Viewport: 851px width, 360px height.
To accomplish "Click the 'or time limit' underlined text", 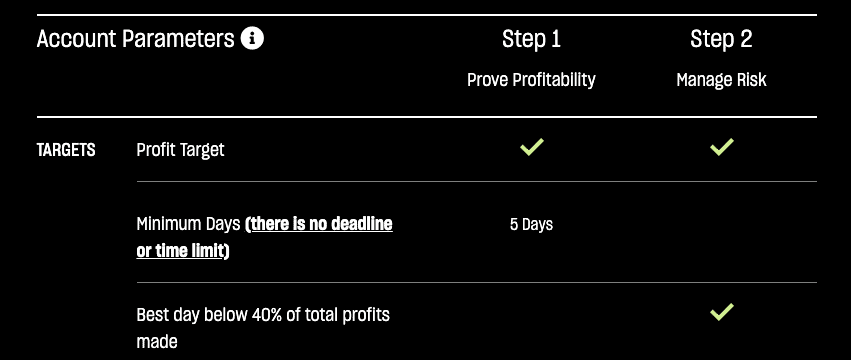I will point(180,251).
